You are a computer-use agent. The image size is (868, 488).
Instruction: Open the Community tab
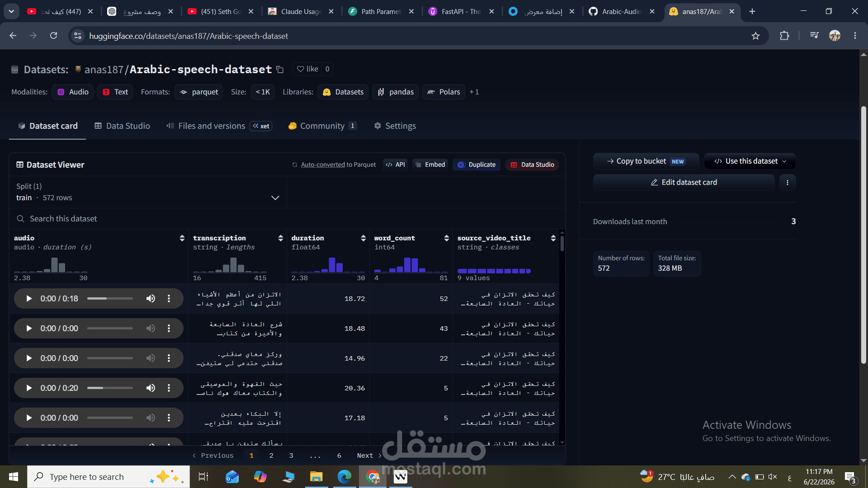pyautogui.click(x=322, y=126)
